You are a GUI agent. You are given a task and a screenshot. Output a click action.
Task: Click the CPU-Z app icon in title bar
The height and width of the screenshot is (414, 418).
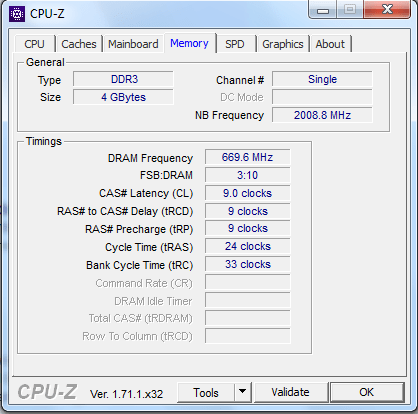pyautogui.click(x=17, y=14)
